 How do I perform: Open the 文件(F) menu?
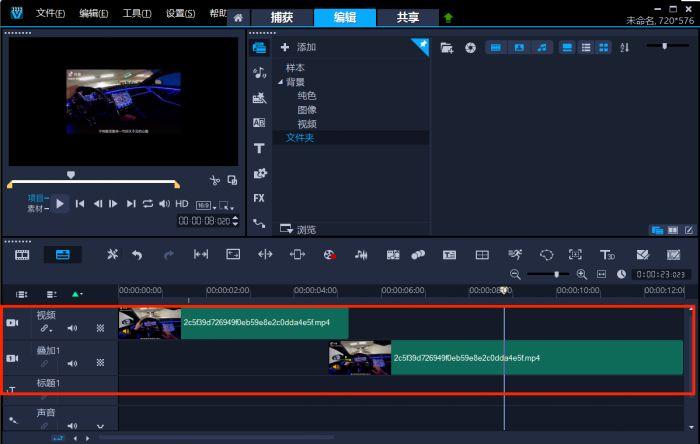click(x=50, y=14)
